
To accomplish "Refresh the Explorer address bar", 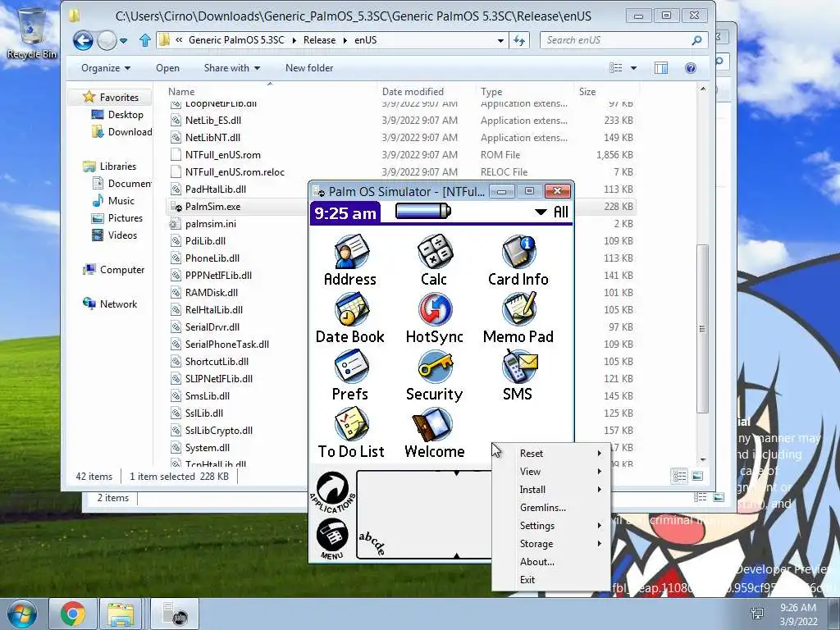I will pos(519,40).
